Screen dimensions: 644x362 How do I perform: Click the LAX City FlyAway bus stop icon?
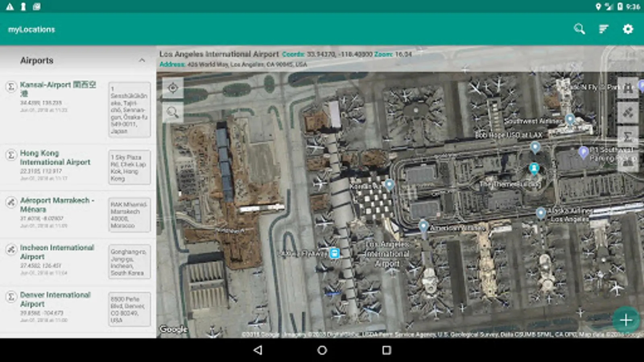[334, 253]
